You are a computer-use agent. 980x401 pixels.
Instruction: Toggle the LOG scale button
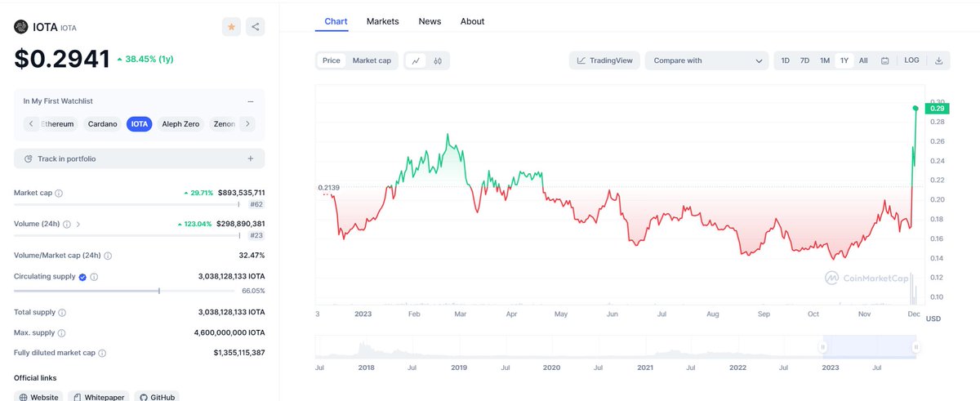[911, 60]
